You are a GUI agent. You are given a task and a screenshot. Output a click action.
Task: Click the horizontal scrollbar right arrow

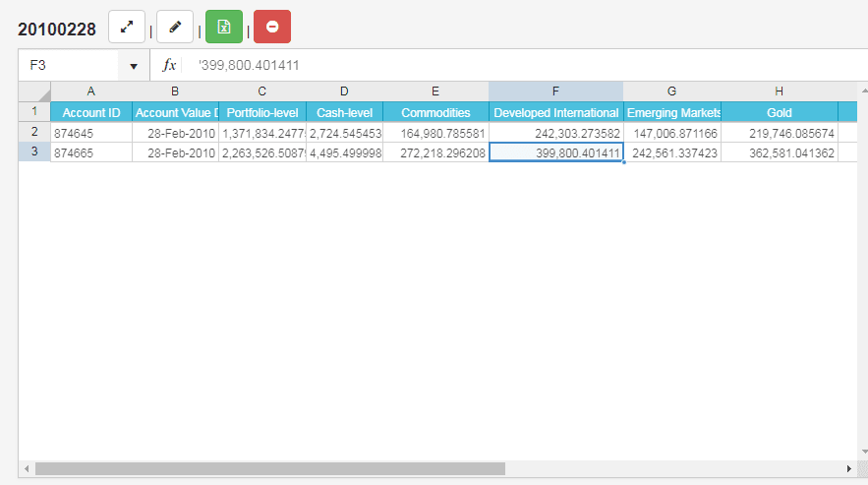click(849, 469)
